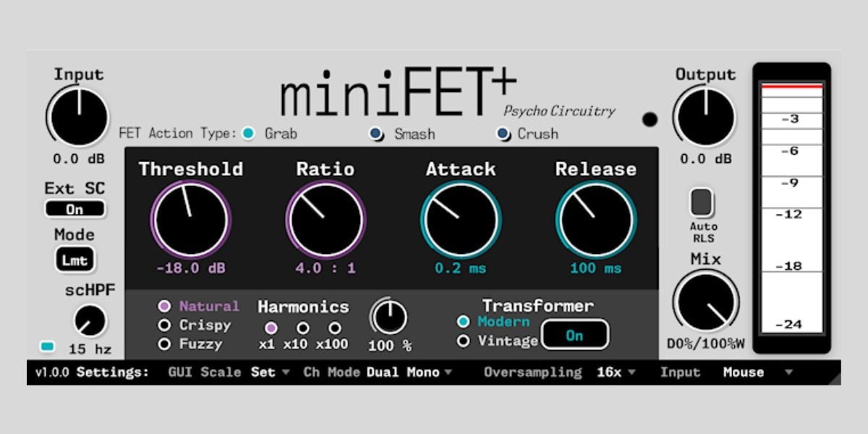This screenshot has width=868, height=434.
Task: Select the Vintage transformer type
Action: [464, 341]
